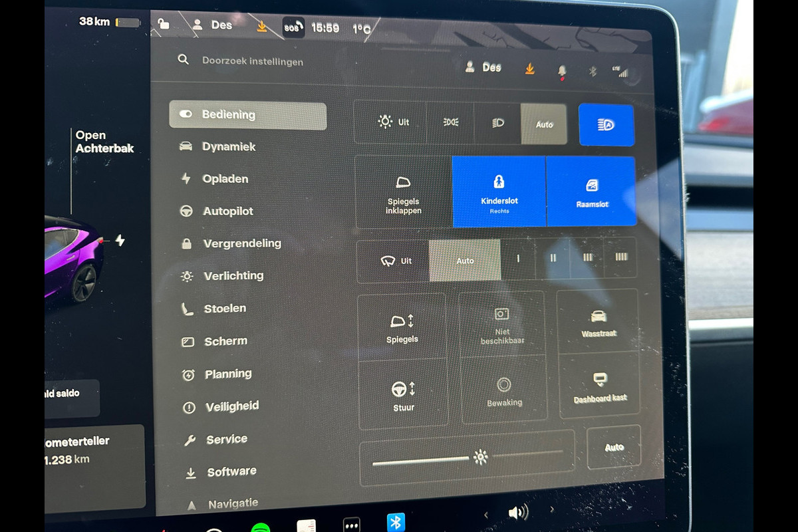Open the Dashboard kast (glovebox)
The width and height of the screenshot is (798, 532).
(600, 386)
